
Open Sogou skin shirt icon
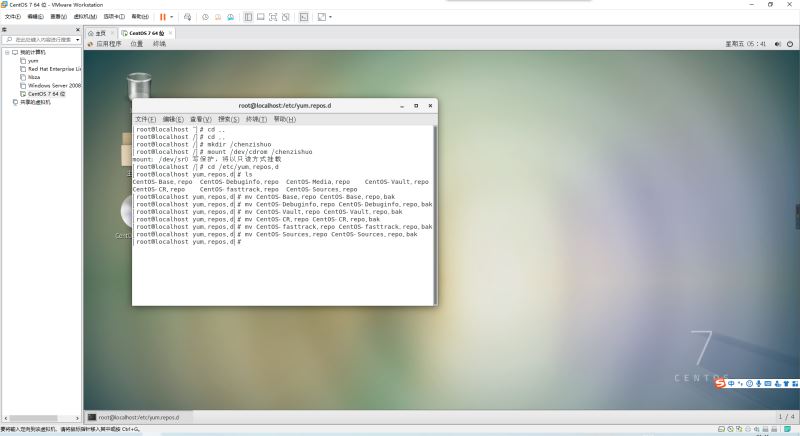pyautogui.click(x=786, y=383)
